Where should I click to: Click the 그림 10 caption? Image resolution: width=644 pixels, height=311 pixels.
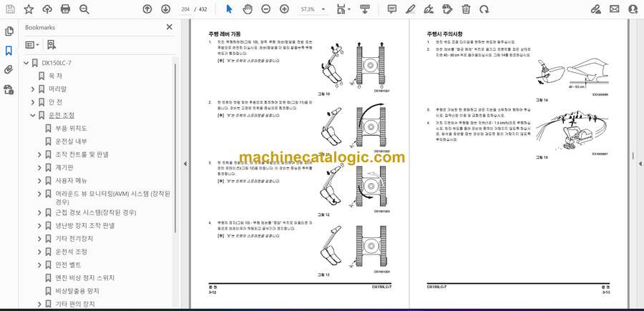click(x=323, y=94)
